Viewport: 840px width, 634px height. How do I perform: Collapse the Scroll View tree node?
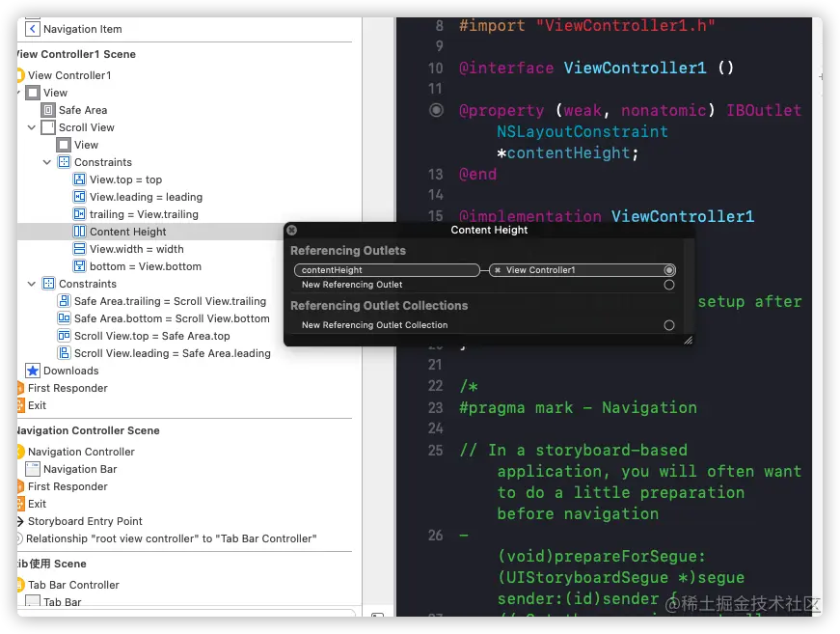pyautogui.click(x=33, y=127)
